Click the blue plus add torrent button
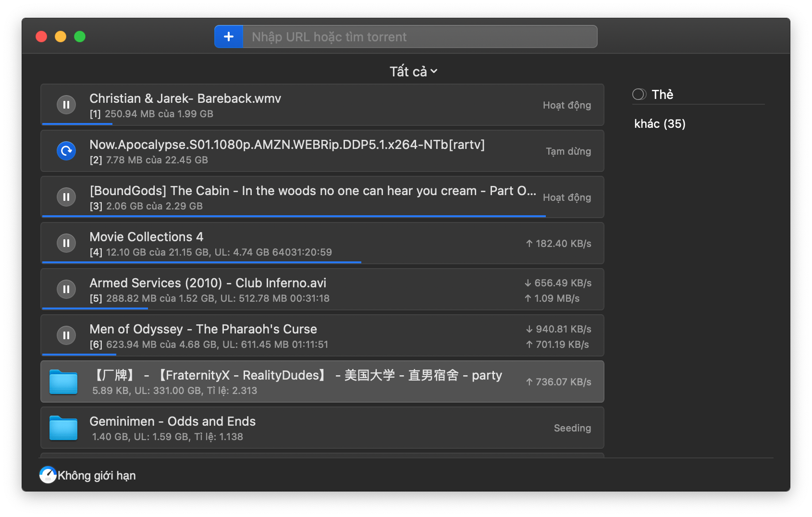Viewport: 812px width, 517px height. [x=229, y=37]
